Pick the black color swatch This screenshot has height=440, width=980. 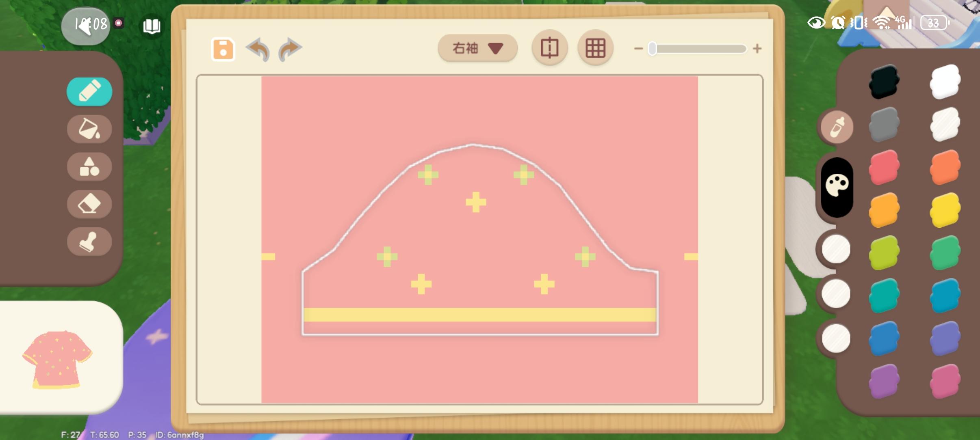click(x=884, y=81)
